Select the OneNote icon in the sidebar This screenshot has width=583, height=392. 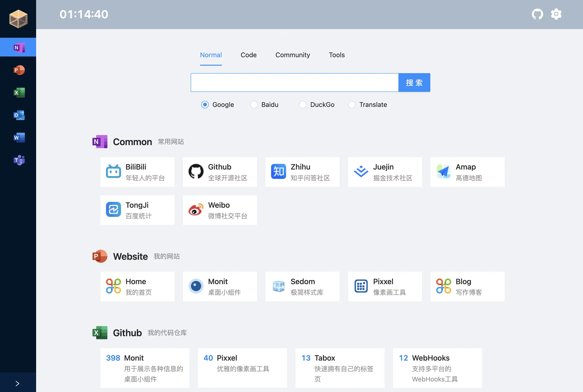coord(19,48)
